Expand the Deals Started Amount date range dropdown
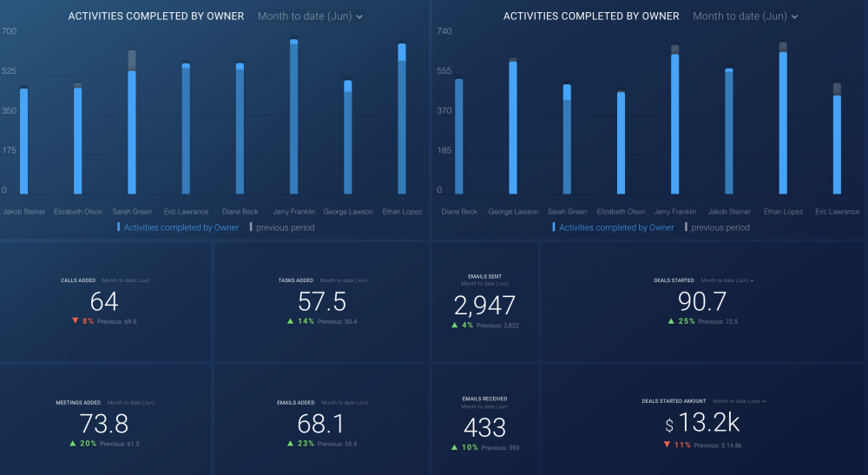The image size is (868, 475). point(739,401)
